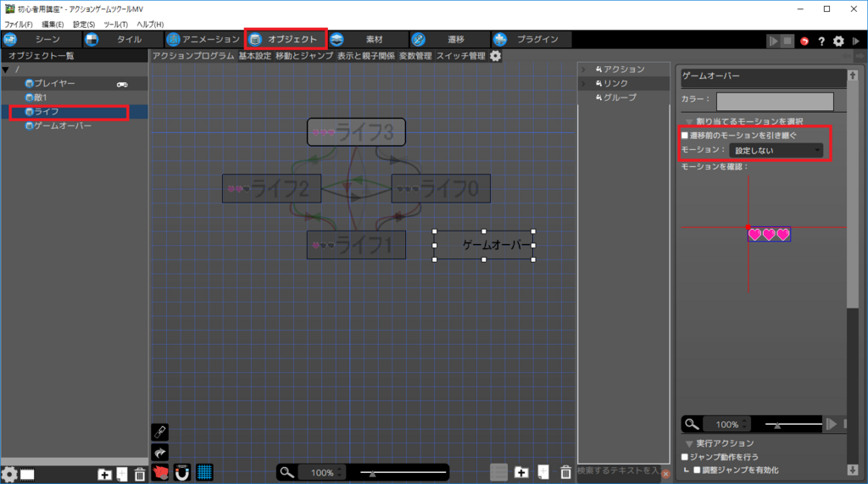
Task: Enable ジャンプ動作を行う checkbox
Action: click(x=685, y=457)
